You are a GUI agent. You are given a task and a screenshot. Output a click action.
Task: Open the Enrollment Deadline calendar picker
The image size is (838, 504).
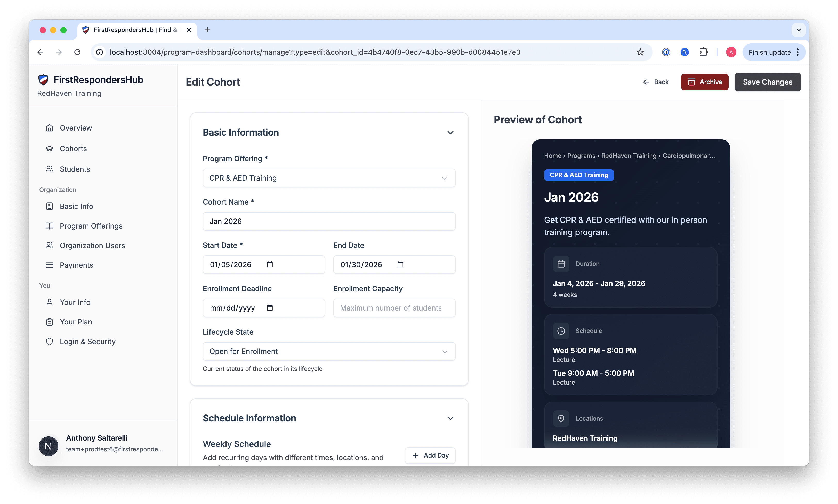pos(270,308)
